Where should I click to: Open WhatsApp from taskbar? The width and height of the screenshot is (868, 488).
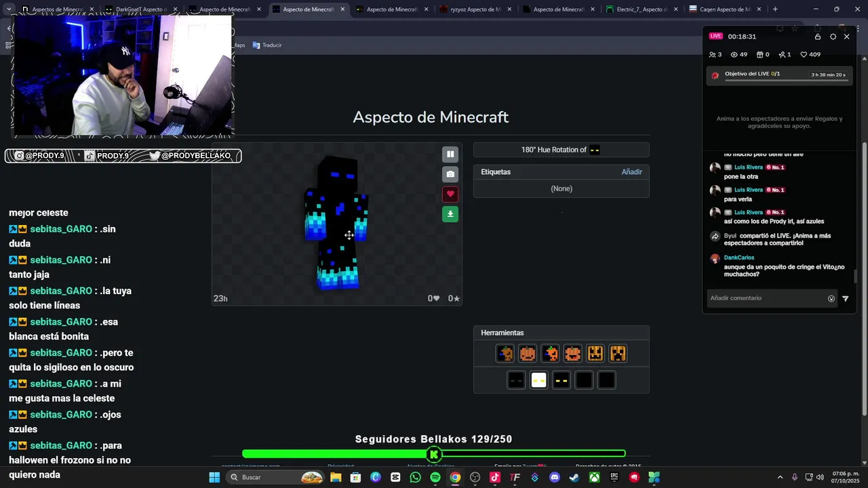(x=415, y=477)
